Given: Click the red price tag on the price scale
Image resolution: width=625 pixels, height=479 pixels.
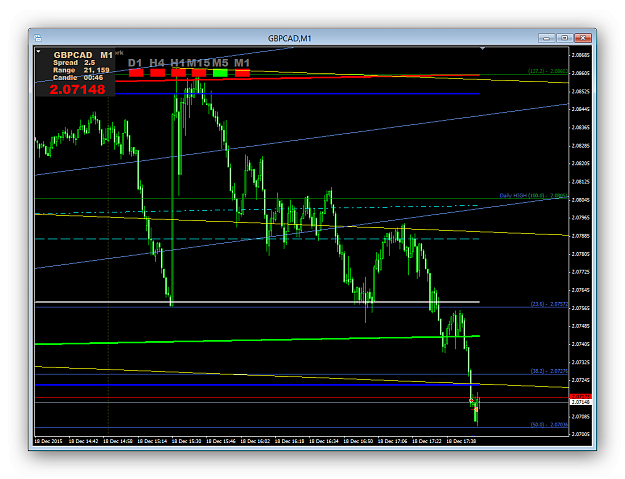Looking at the screenshot, I should (x=581, y=397).
